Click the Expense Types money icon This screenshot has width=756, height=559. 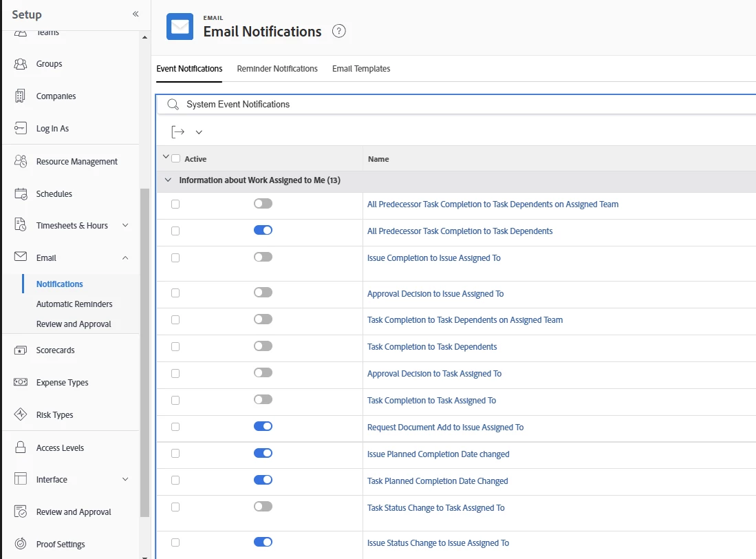coord(20,382)
